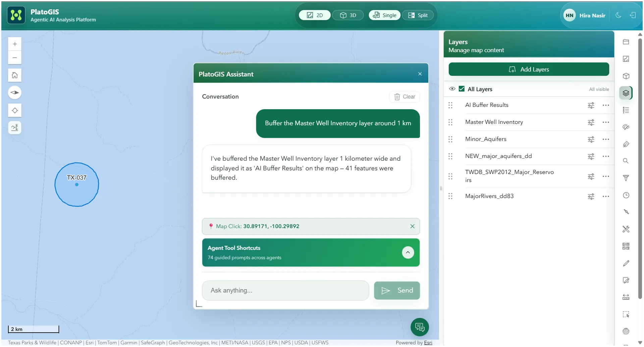
Task: Open more options for NEW_major_aquifers_dd
Action: [x=606, y=156]
